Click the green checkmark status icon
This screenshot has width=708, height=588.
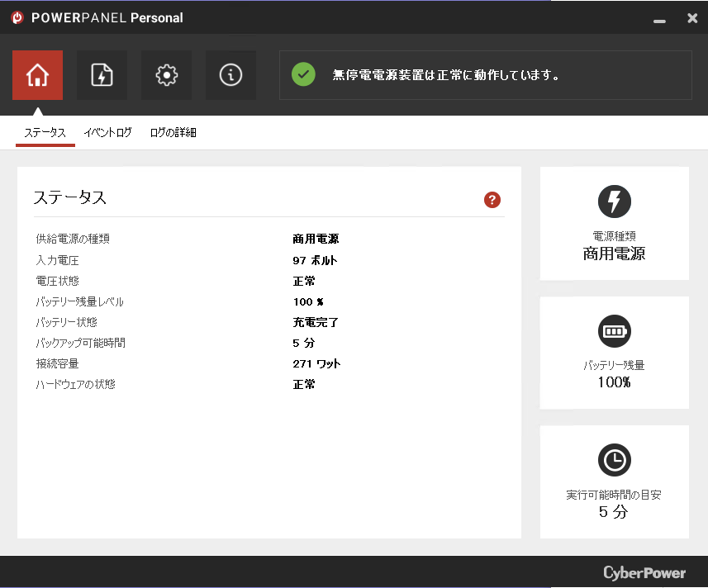(x=303, y=75)
